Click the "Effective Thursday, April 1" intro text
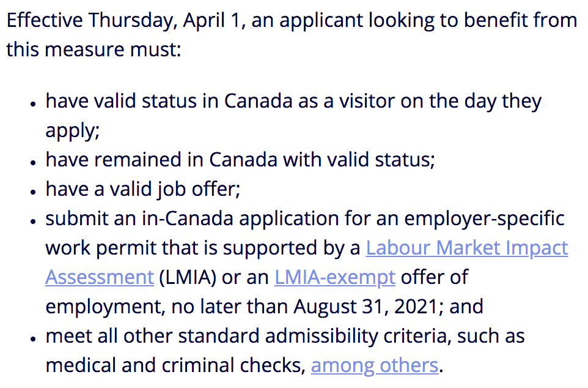 coord(126,21)
